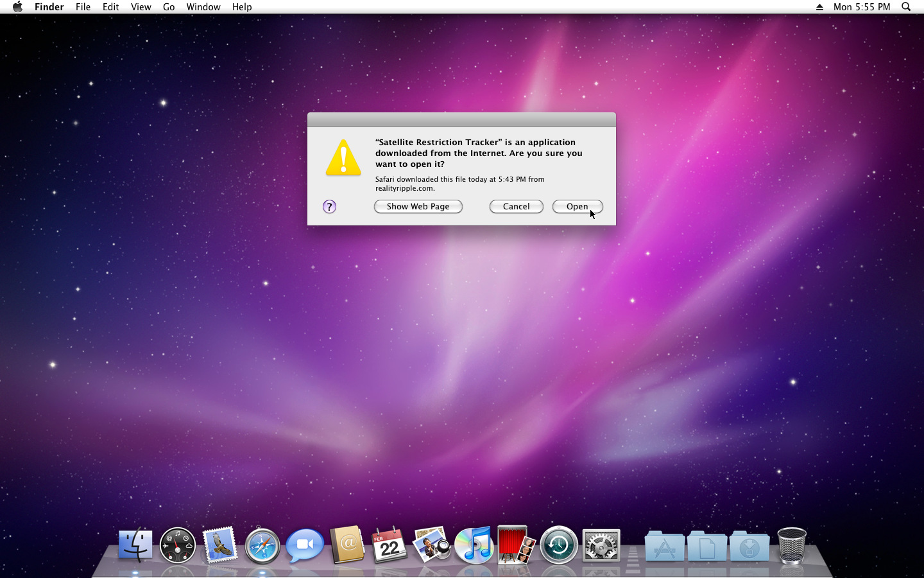Image resolution: width=924 pixels, height=578 pixels.
Task: Start Time Machine
Action: pos(559,545)
